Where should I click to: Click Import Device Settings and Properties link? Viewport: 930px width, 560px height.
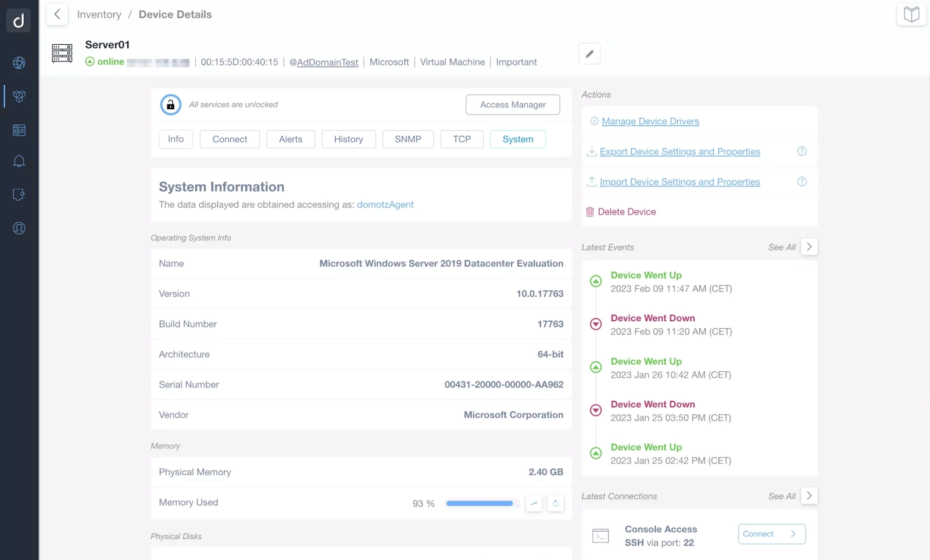coord(680,182)
